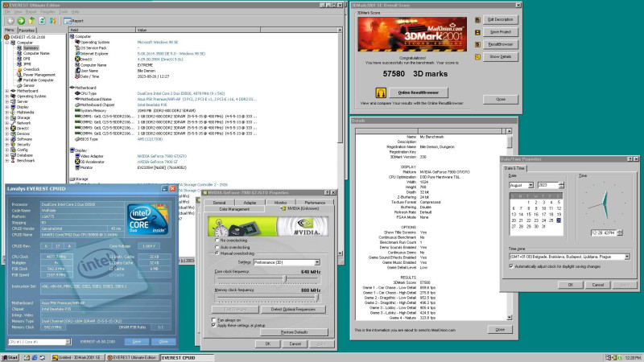This screenshot has width=644, height=362.
Task: Select day 15 in the August calendar
Action: click(x=529, y=214)
